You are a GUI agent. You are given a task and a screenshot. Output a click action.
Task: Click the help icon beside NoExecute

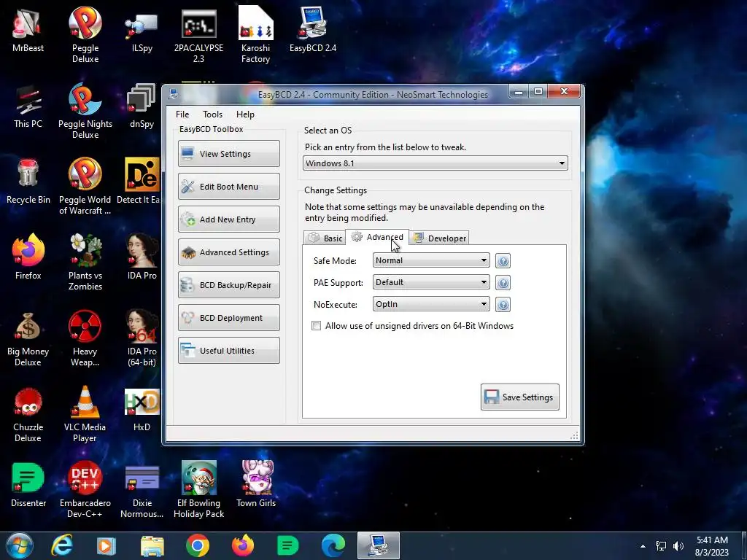click(503, 304)
